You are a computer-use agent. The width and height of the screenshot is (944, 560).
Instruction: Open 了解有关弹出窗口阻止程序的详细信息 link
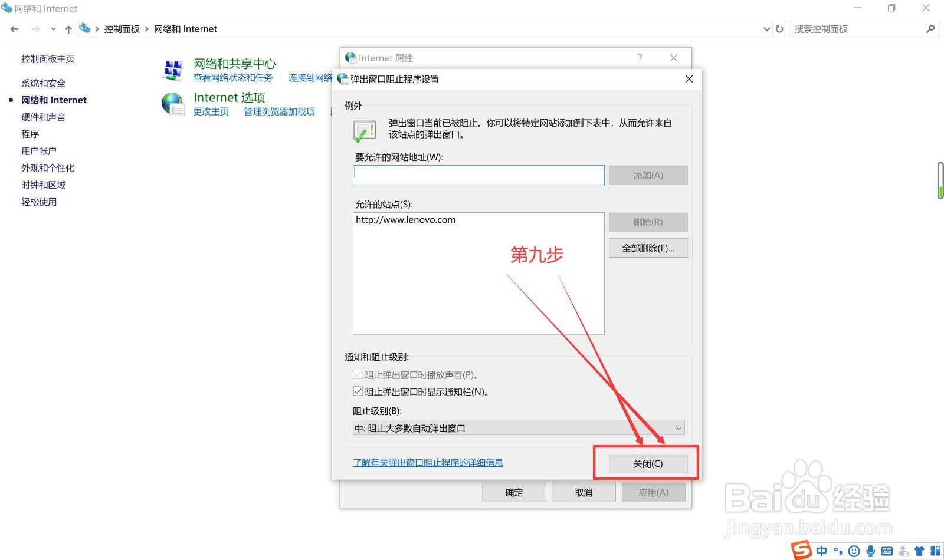pyautogui.click(x=428, y=463)
